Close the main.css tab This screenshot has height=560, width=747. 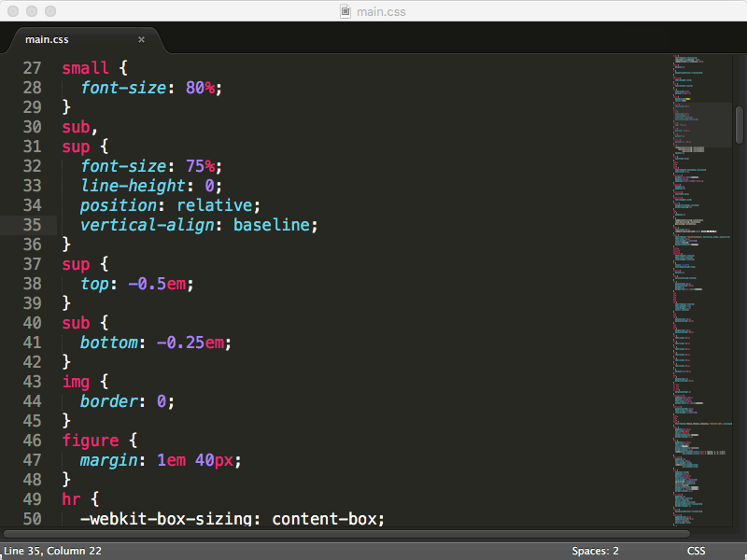click(142, 40)
